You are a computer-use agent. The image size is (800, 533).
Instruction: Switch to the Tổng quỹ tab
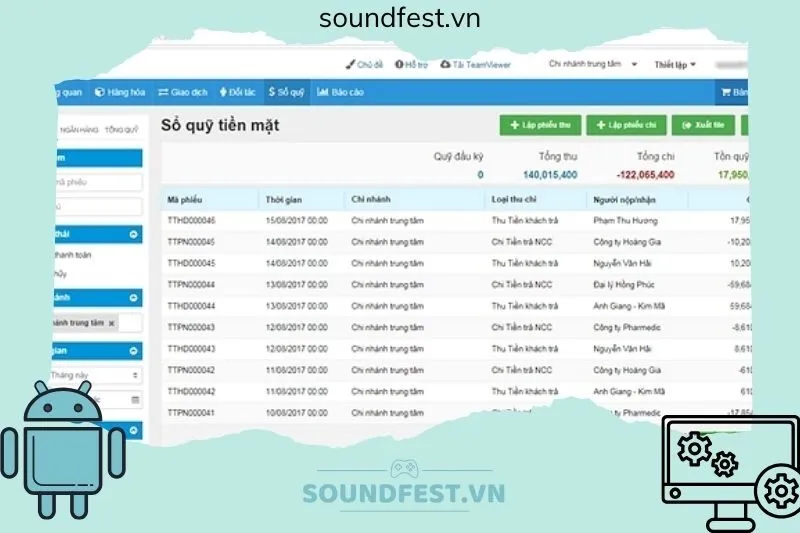[121, 130]
